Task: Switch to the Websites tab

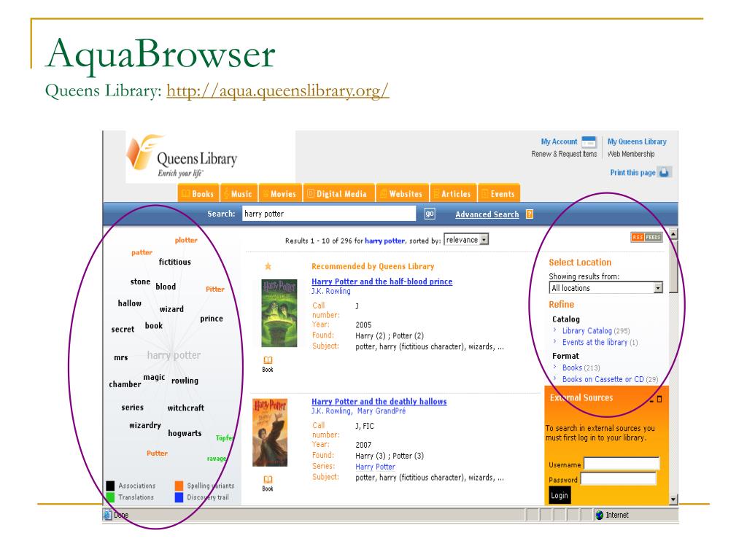Action: 403,193
